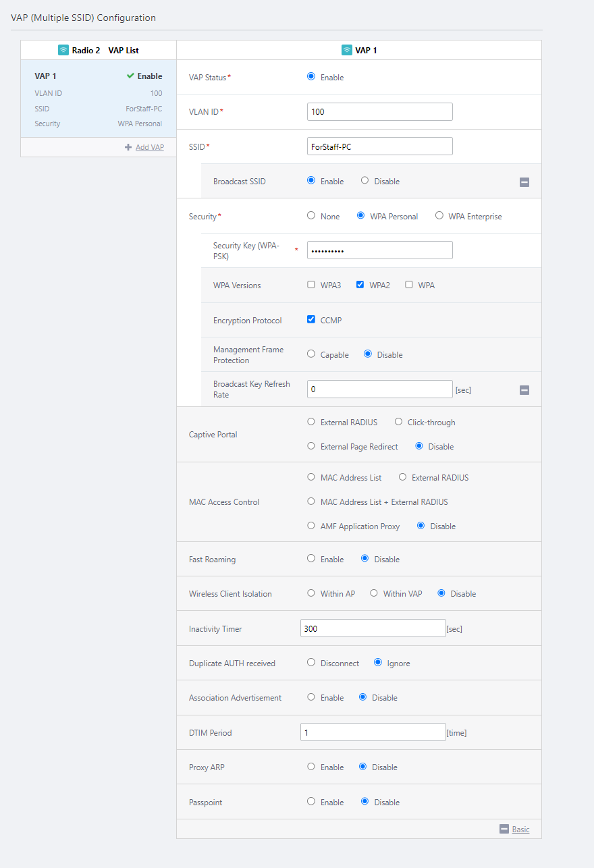The height and width of the screenshot is (868, 594).
Task: Enable the WPA3 version checkbox
Action: click(x=311, y=285)
